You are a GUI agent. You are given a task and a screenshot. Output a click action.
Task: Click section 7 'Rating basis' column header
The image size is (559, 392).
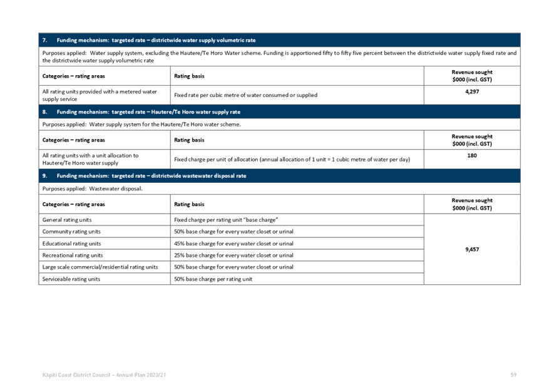(297, 76)
